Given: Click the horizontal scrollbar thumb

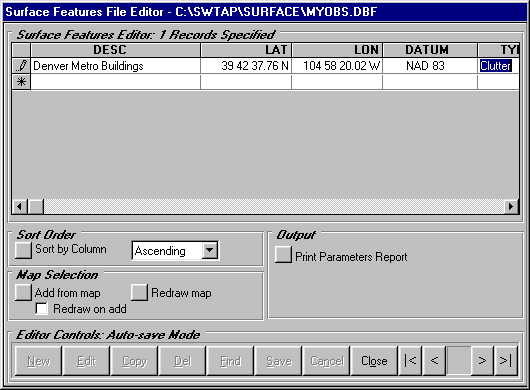Looking at the screenshot, I should pyautogui.click(x=36, y=206).
